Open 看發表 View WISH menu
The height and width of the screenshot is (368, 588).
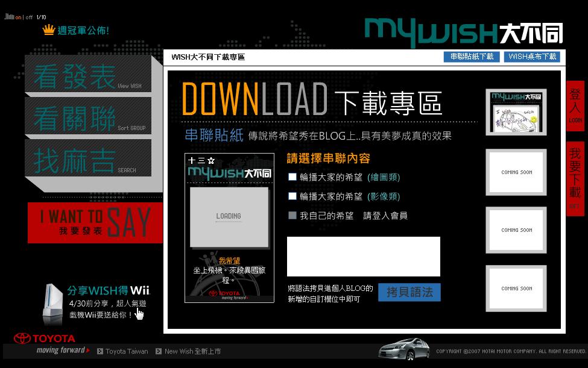pyautogui.click(x=88, y=75)
